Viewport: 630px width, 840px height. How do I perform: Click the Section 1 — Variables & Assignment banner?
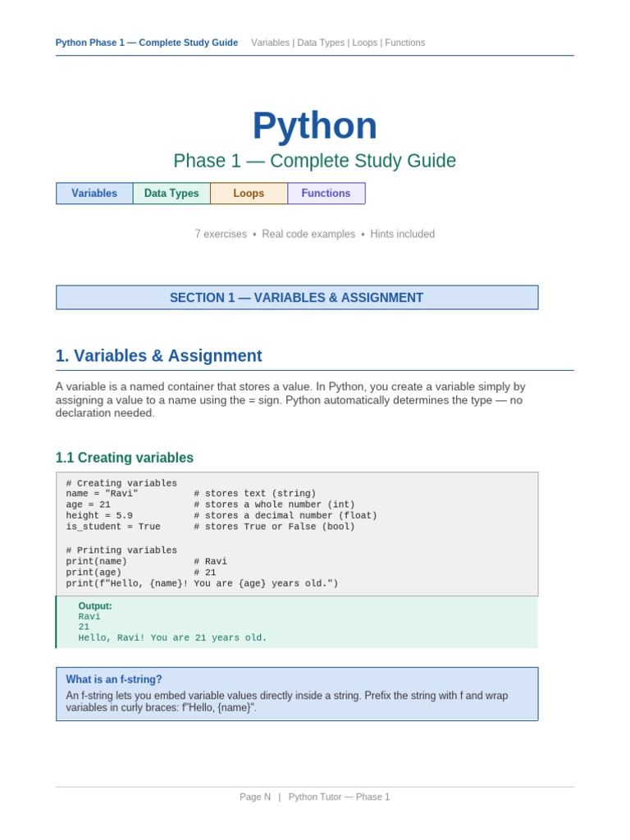(297, 298)
